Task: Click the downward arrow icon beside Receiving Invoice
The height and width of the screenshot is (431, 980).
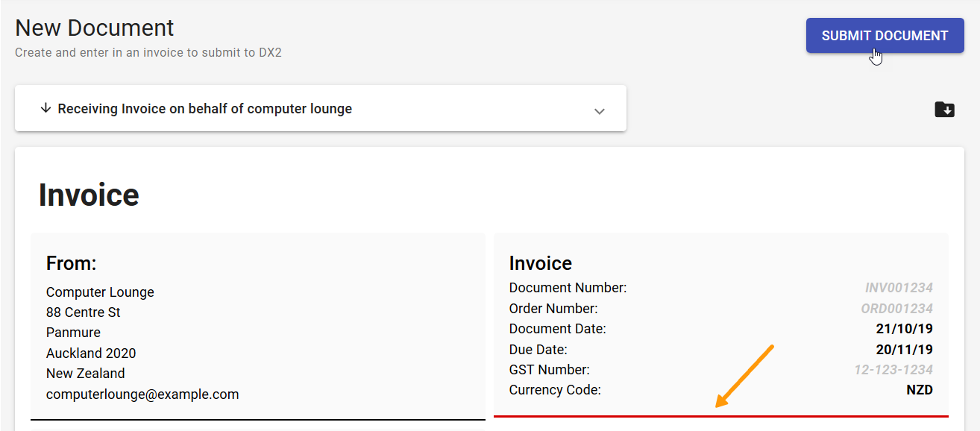Action: pos(45,108)
